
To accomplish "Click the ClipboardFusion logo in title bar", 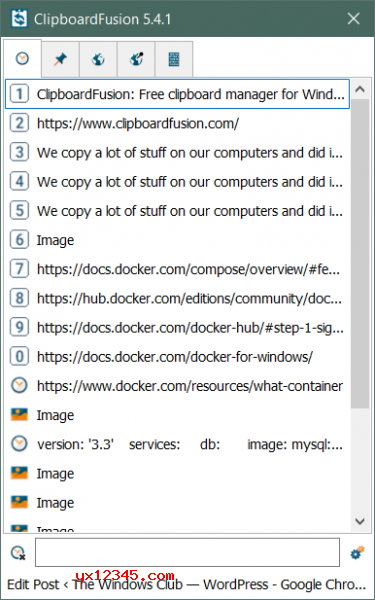I will [19, 18].
